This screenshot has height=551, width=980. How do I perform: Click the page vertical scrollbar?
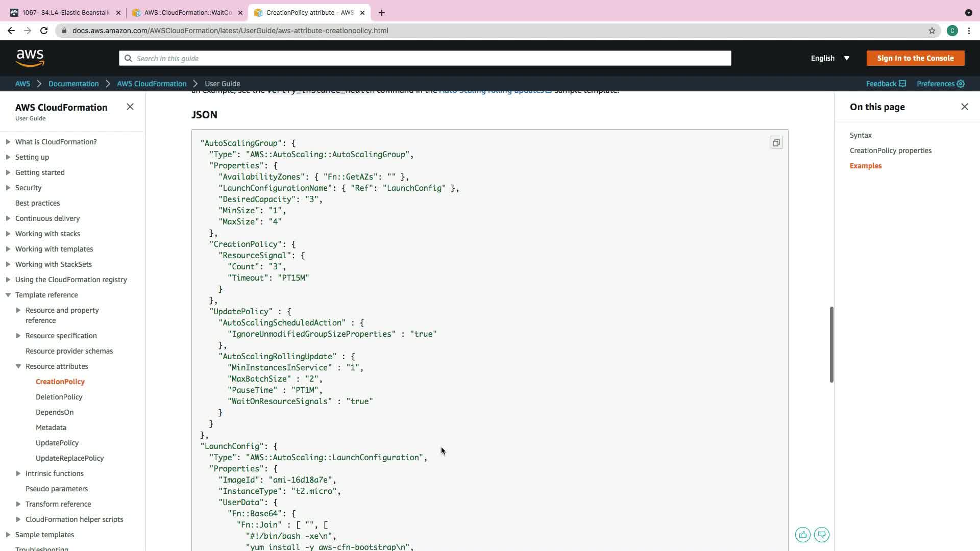pos(831,344)
